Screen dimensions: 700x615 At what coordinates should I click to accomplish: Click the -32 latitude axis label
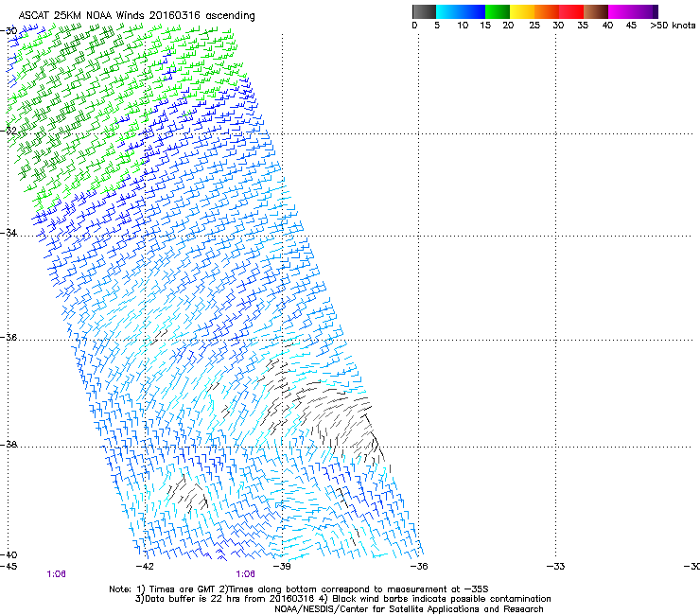coord(9,131)
